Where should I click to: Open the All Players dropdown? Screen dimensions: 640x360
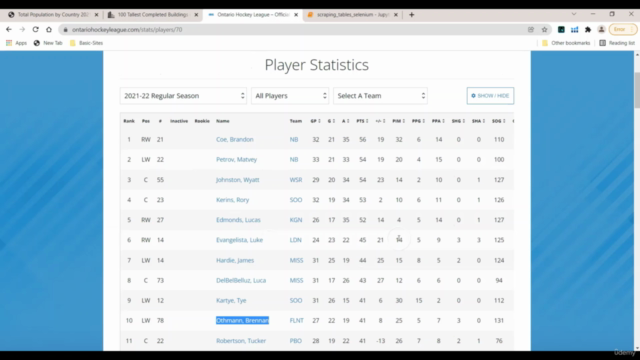(x=290, y=96)
